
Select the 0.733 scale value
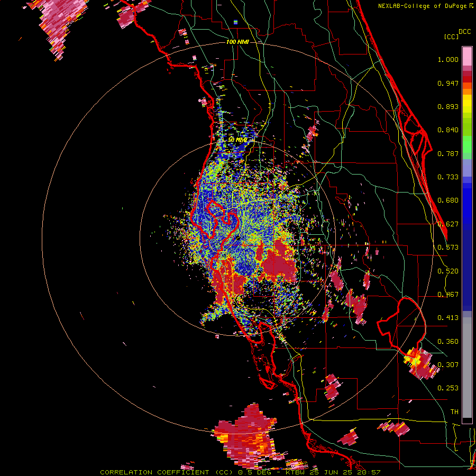point(448,177)
